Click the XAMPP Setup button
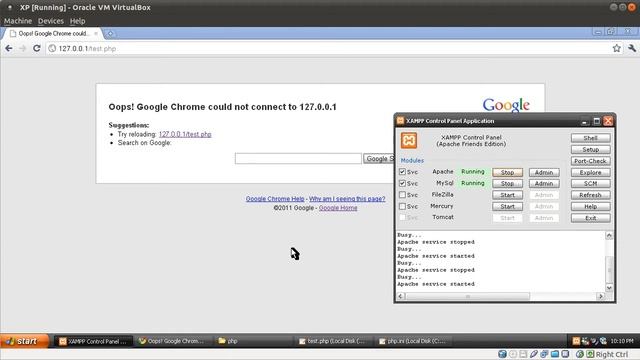This screenshot has width=640, height=360. point(591,149)
